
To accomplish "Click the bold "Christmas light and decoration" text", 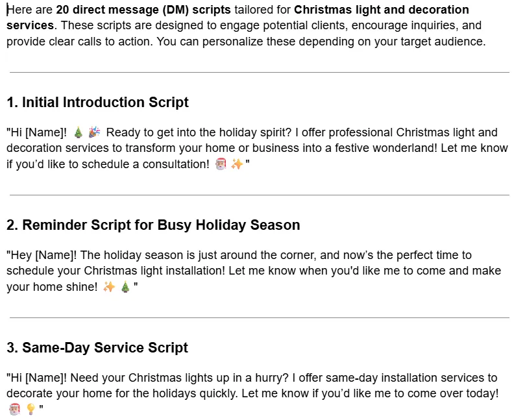I will [381, 10].
